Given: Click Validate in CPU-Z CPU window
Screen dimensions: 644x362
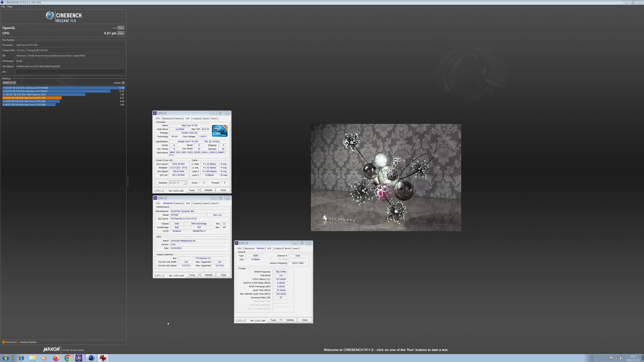Looking at the screenshot, I should click(x=208, y=190).
